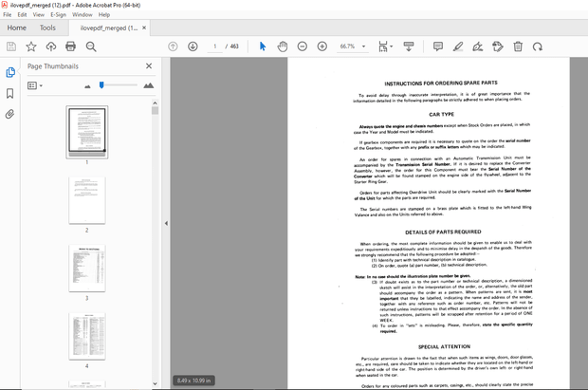
Task: Click the thumbnail panel scroll up arrow
Action: tap(155, 102)
